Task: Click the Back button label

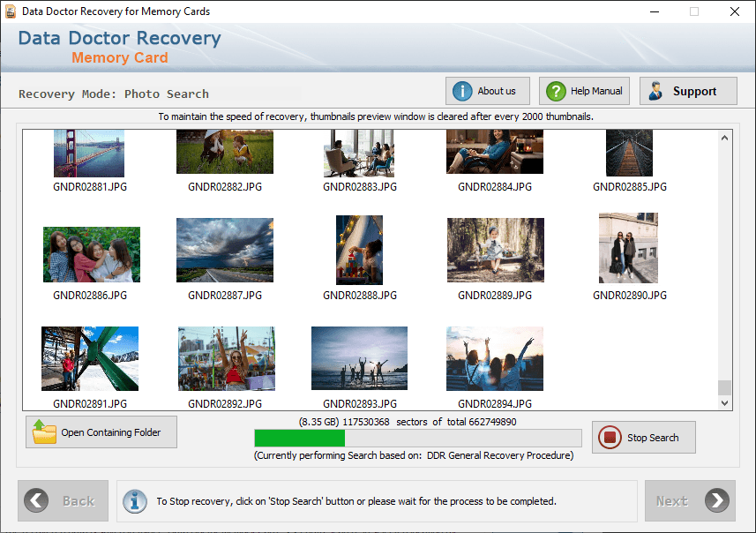Action: [79, 501]
